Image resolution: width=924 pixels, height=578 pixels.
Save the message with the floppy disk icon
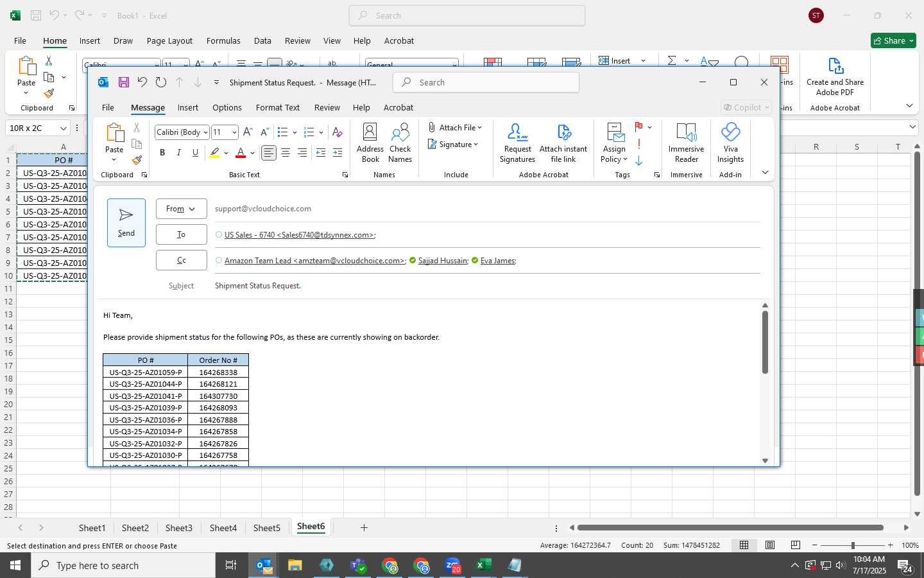coord(124,82)
